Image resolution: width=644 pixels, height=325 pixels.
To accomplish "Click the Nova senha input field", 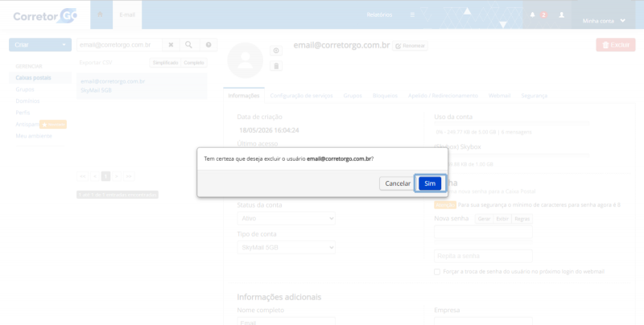I will [483, 232].
